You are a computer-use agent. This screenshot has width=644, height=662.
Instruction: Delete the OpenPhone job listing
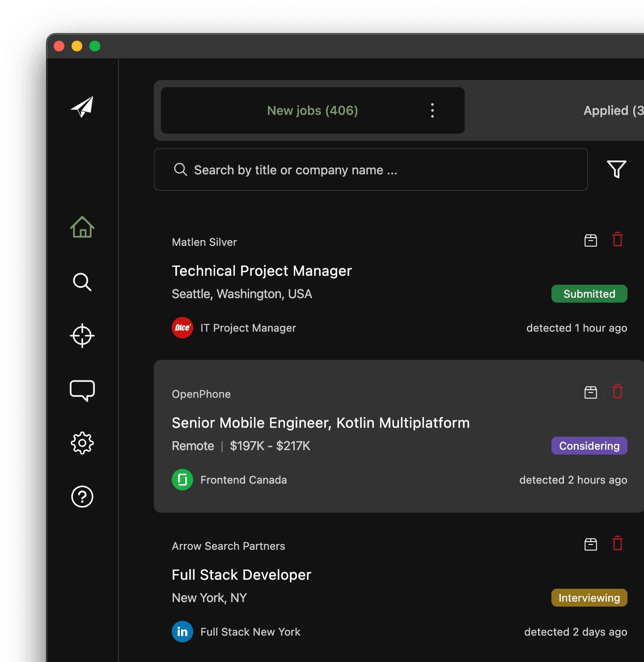click(618, 392)
